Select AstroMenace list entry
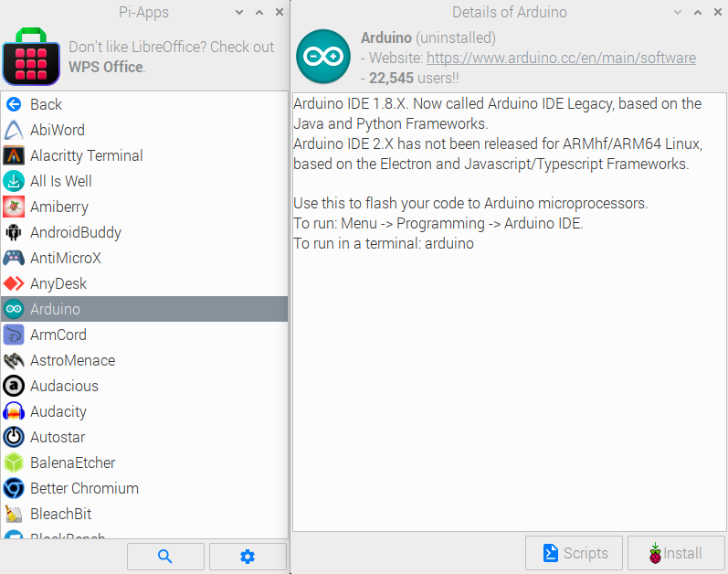728x574 pixels. (72, 360)
